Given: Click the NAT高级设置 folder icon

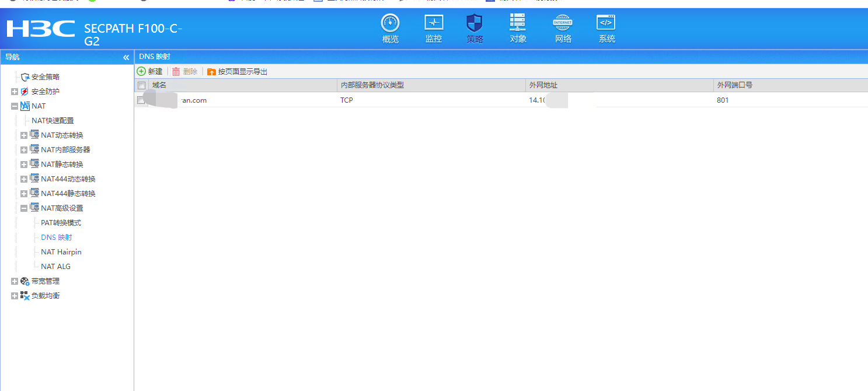Looking at the screenshot, I should (x=34, y=208).
